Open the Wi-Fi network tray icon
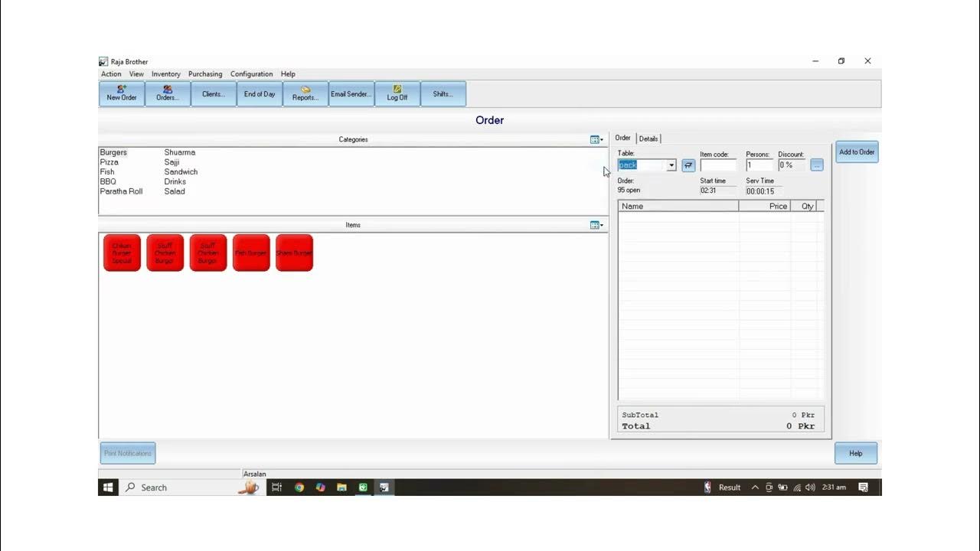The height and width of the screenshot is (551, 980). (x=797, y=487)
